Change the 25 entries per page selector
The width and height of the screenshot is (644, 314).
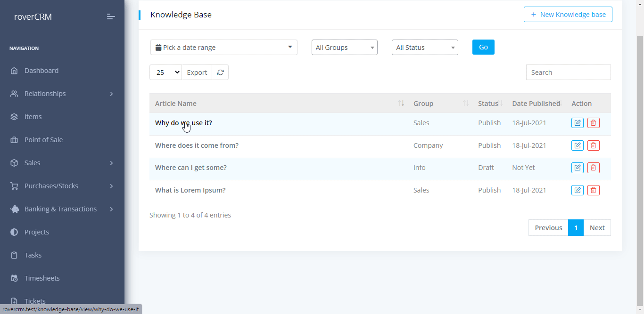165,72
